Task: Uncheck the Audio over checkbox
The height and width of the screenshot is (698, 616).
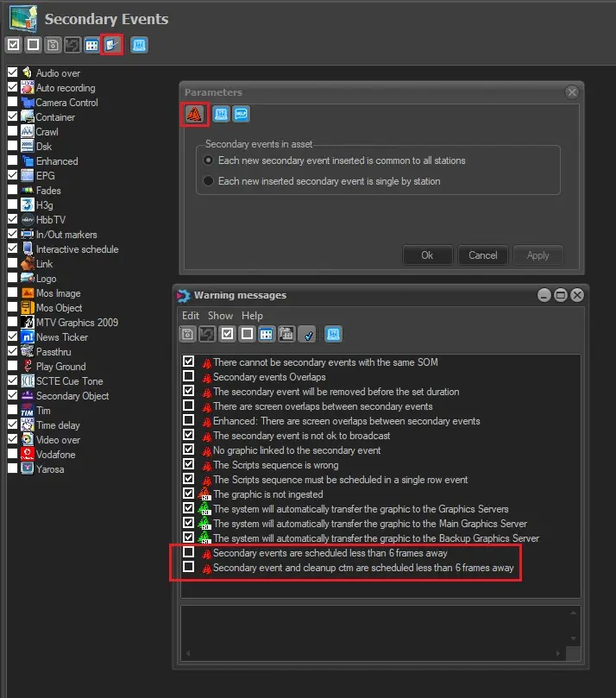Action: tap(13, 73)
